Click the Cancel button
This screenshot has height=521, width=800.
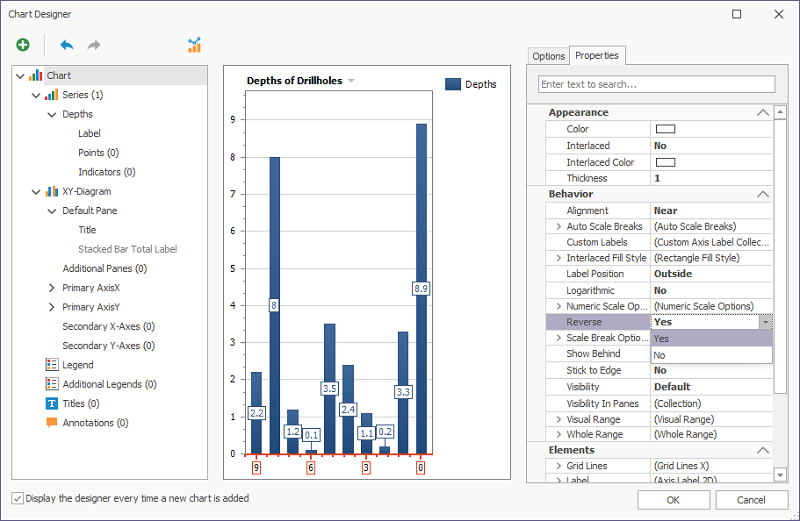click(x=750, y=499)
